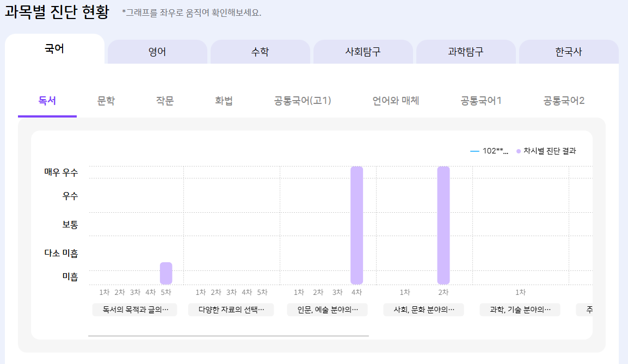The width and height of the screenshot is (628, 364).
Task: Select the 공통국어(고1) sub-tab
Action: (x=303, y=101)
